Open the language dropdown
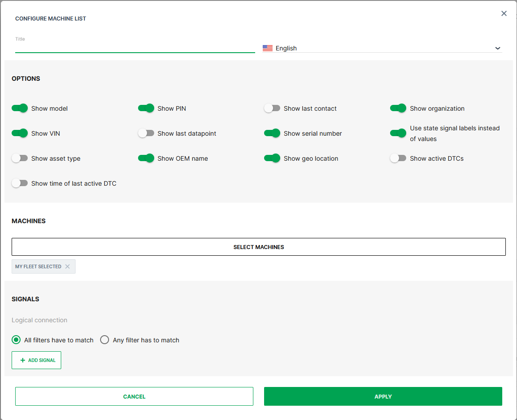The height and width of the screenshot is (420, 517). click(x=497, y=48)
